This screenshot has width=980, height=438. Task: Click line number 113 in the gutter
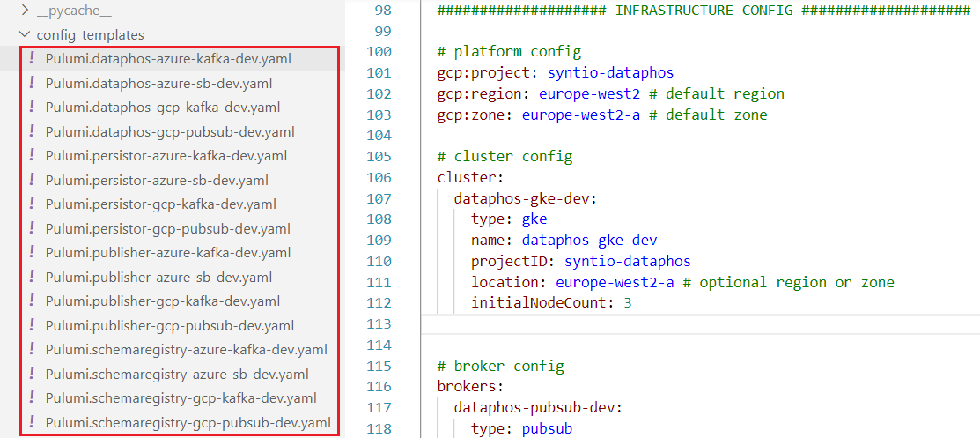tap(379, 324)
